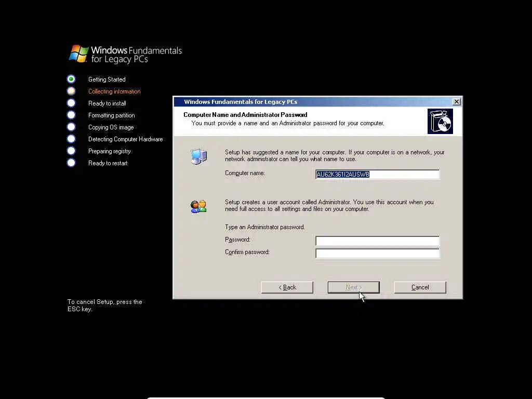
Task: Click the Collecting information step indicator
Action: [x=71, y=91]
